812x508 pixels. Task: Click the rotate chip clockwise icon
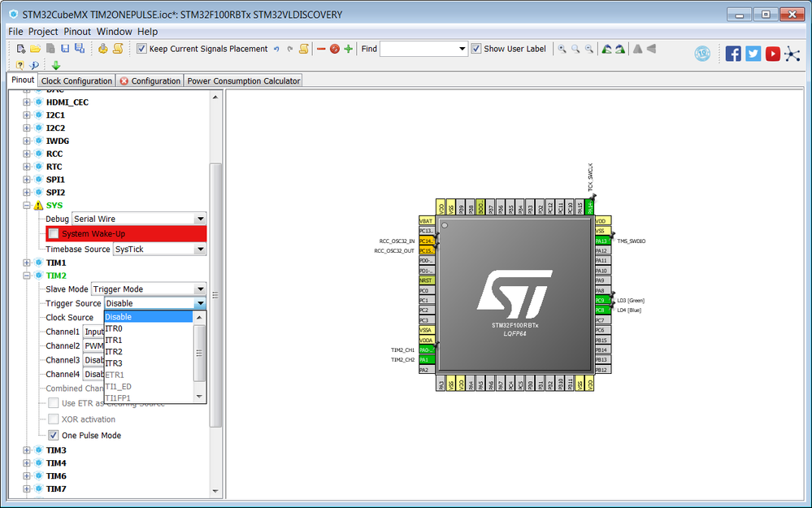[620, 49]
